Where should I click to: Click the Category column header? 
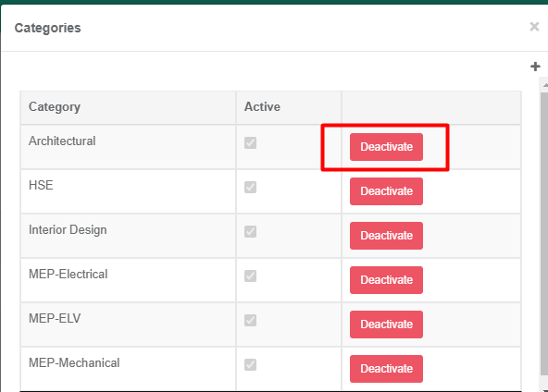[55, 107]
